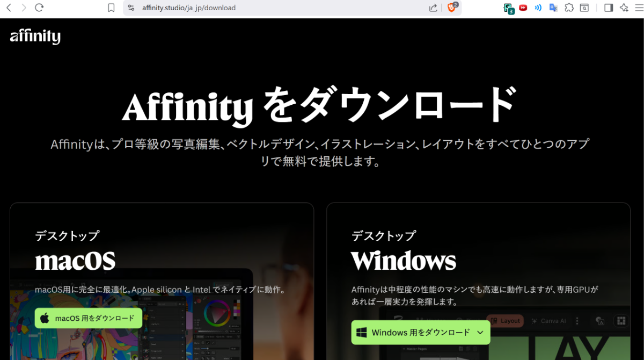Click the macOS heading text

pyautogui.click(x=75, y=261)
